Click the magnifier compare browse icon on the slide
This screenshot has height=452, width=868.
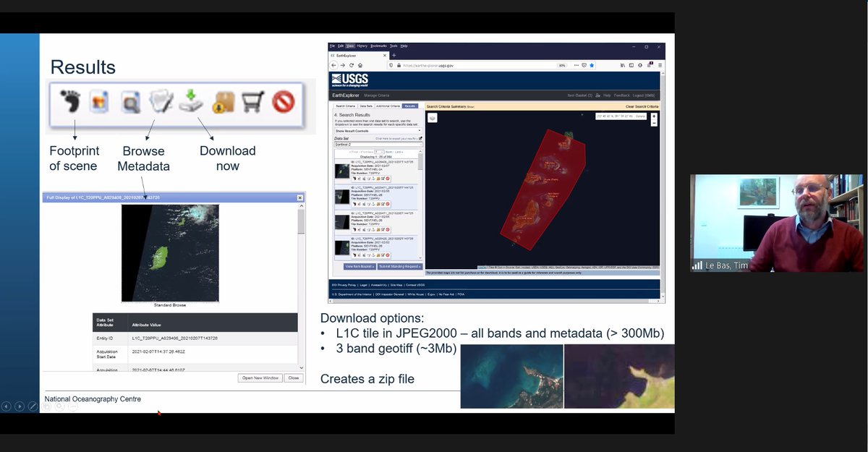click(130, 103)
